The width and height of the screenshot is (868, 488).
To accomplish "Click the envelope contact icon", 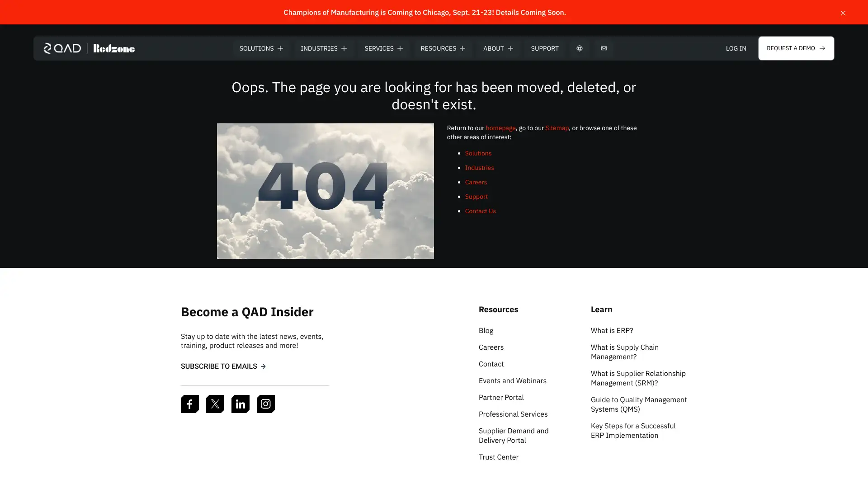I will pos(604,48).
